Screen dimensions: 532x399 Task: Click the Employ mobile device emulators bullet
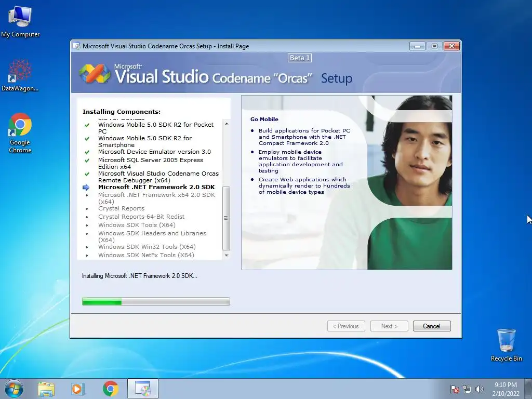(x=301, y=161)
